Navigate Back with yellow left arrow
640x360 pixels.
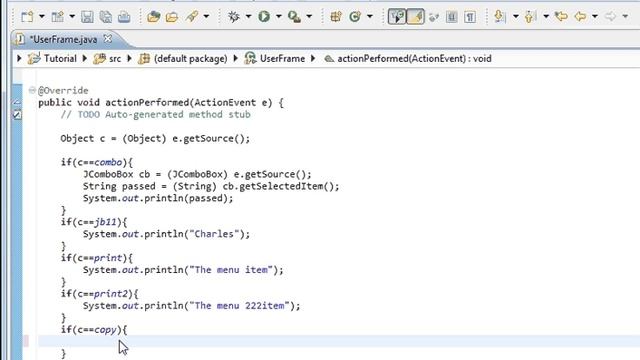[580, 17]
